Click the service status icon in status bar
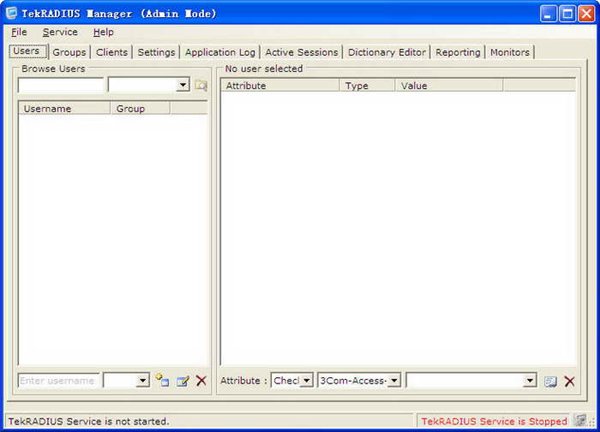The width and height of the screenshot is (600, 432). (580, 421)
